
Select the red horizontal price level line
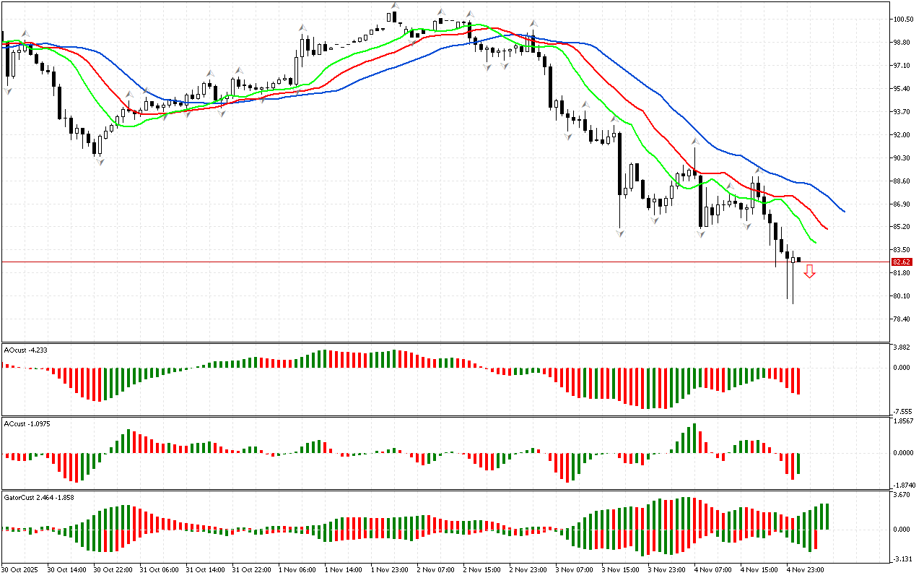click(x=433, y=262)
